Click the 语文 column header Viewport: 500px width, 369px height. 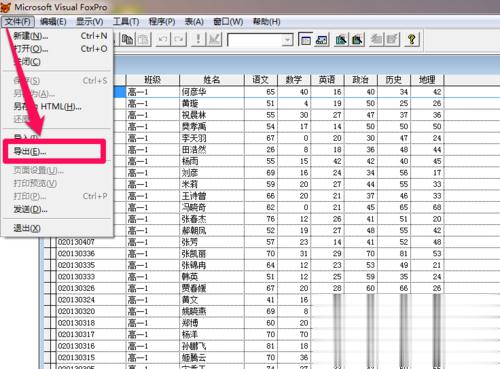click(x=261, y=80)
